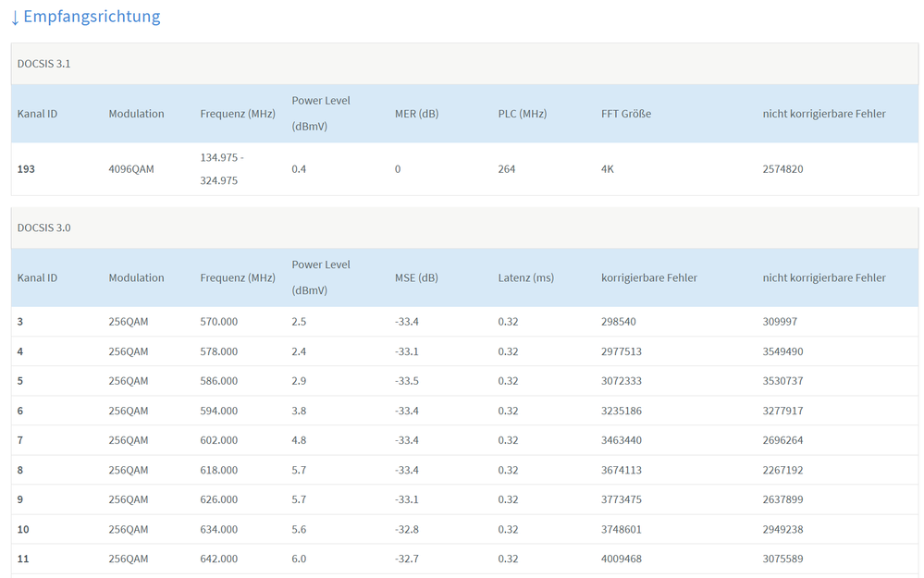Click the uncorrectable error value 3549490
This screenshot has height=578, width=924.
(782, 351)
